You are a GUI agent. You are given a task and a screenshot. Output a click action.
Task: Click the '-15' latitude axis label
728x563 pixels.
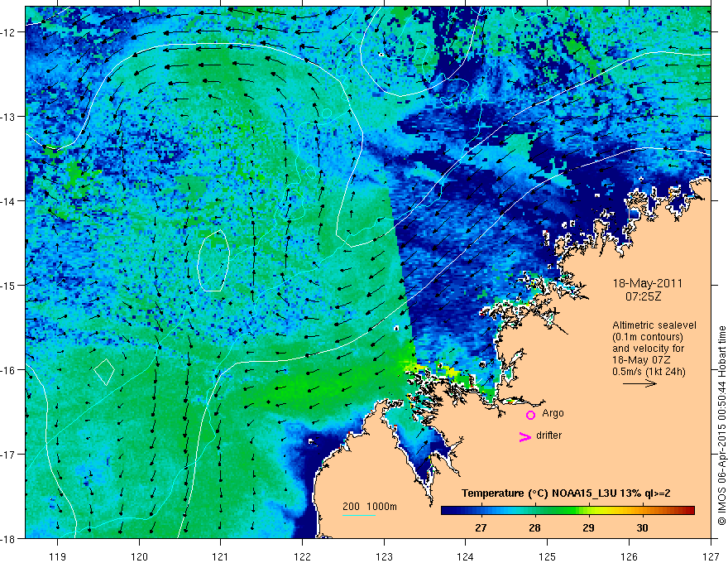coord(8,285)
